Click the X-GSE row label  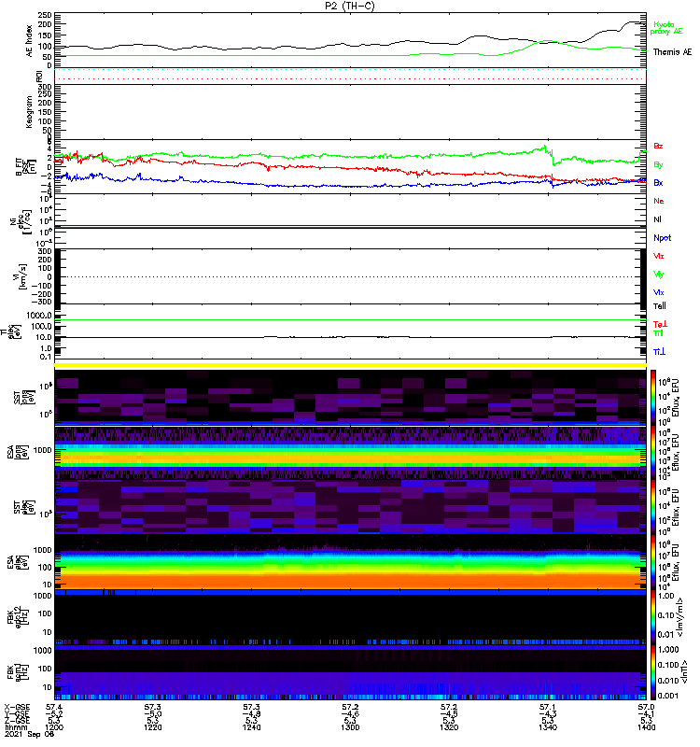[17, 708]
